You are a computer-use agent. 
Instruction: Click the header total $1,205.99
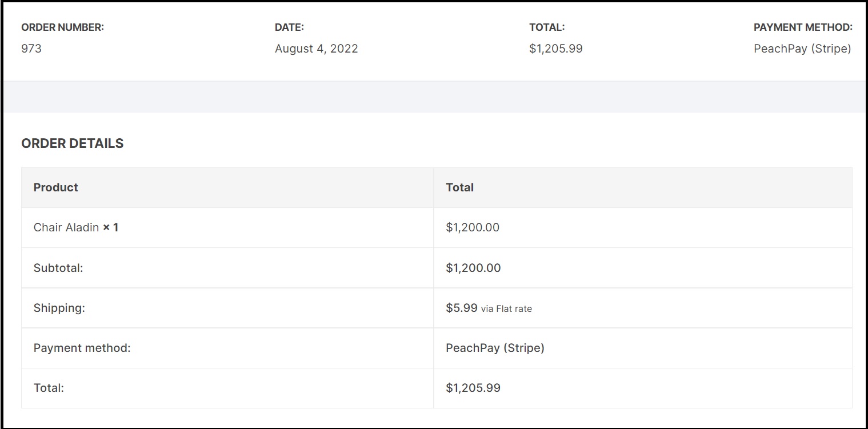click(x=556, y=49)
